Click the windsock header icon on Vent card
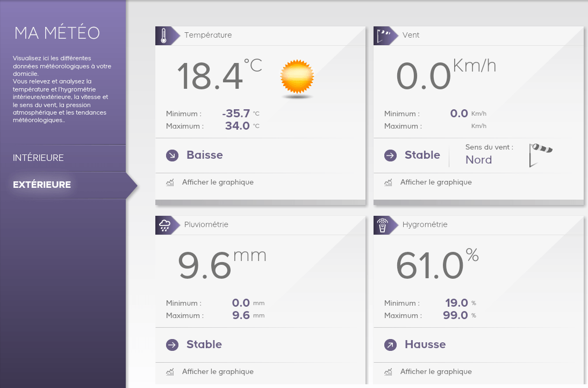The width and height of the screenshot is (588, 388). coord(383,36)
